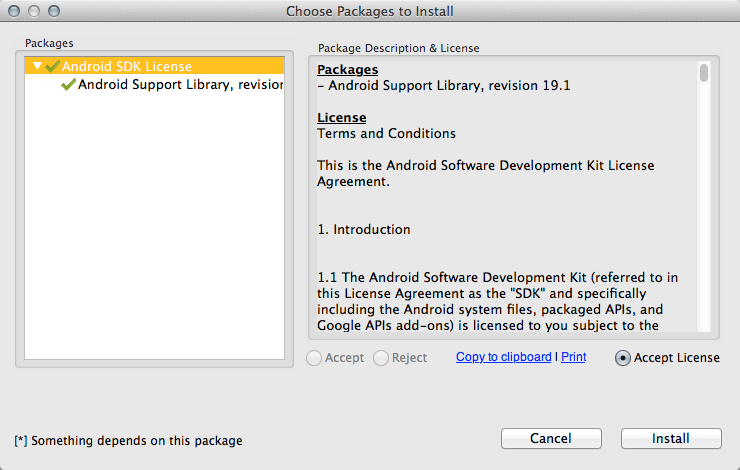
Task: Choose the Accept radio button
Action: tap(315, 358)
